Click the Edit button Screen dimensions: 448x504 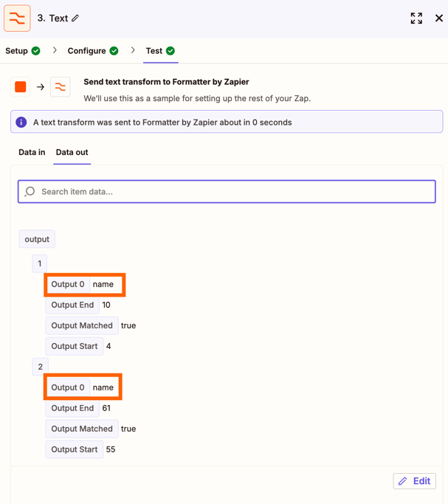[414, 481]
